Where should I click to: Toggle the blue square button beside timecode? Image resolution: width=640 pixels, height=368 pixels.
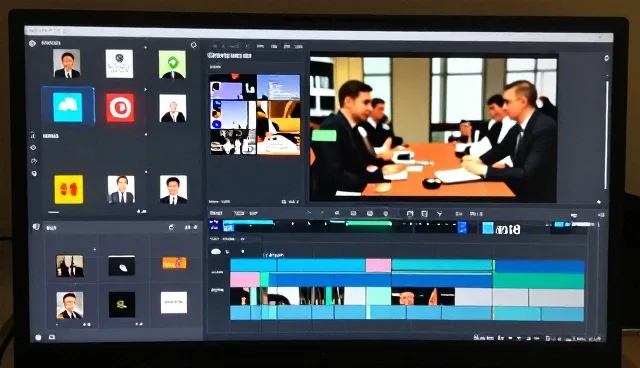coord(487,228)
